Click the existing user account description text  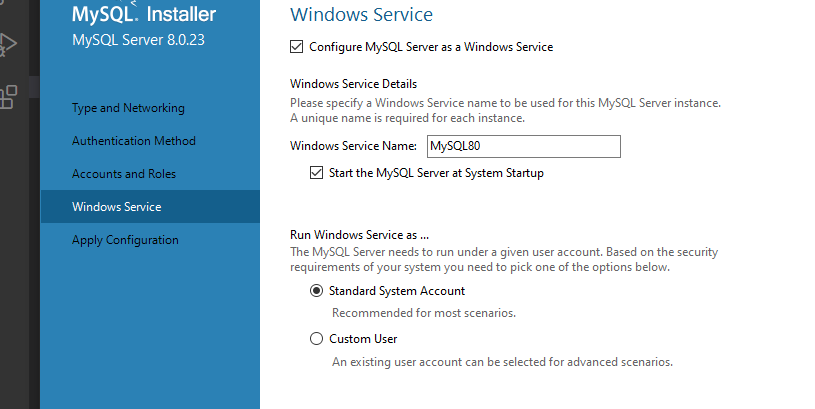point(501,362)
